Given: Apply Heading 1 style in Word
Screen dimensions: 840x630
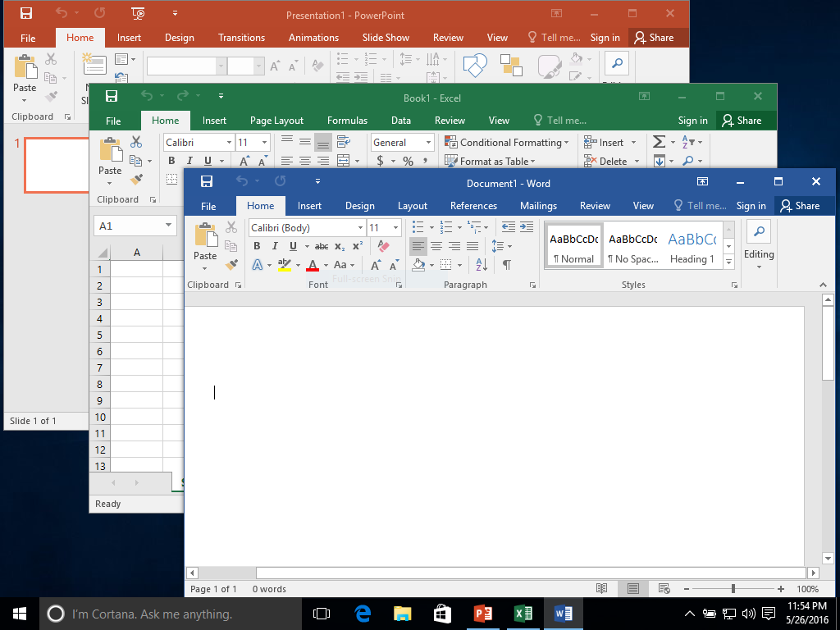Looking at the screenshot, I should tap(692, 246).
